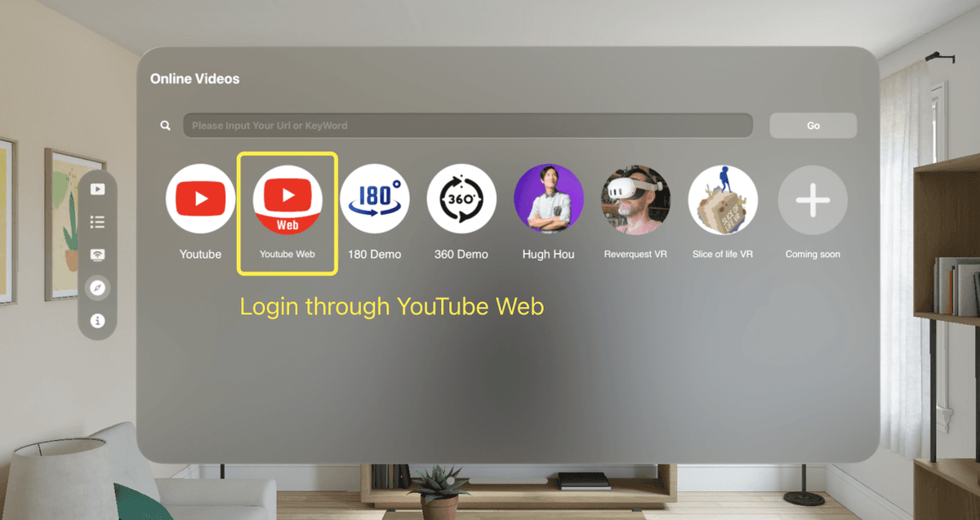
Task: Click the Online Videos heading
Action: point(195,79)
